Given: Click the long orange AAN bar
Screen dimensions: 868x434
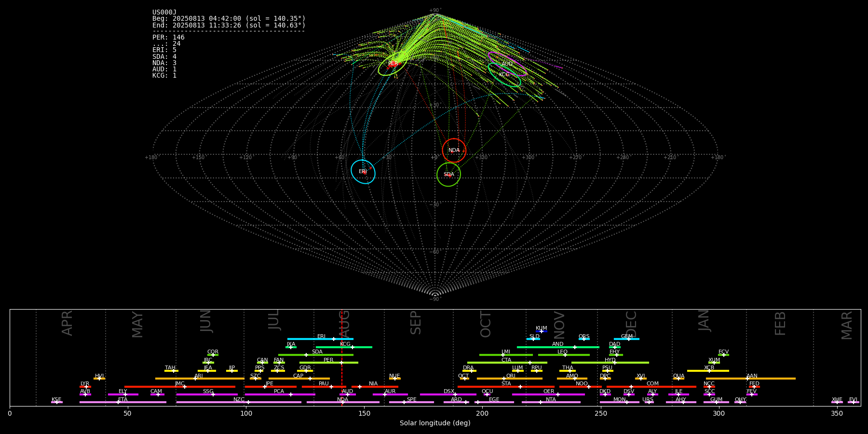Looking at the screenshot, I should [751, 379].
